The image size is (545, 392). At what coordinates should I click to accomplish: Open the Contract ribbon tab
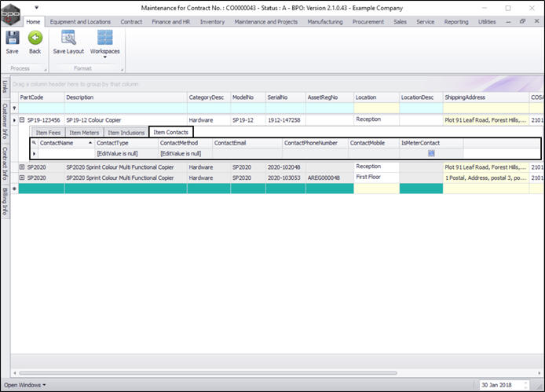pos(131,21)
